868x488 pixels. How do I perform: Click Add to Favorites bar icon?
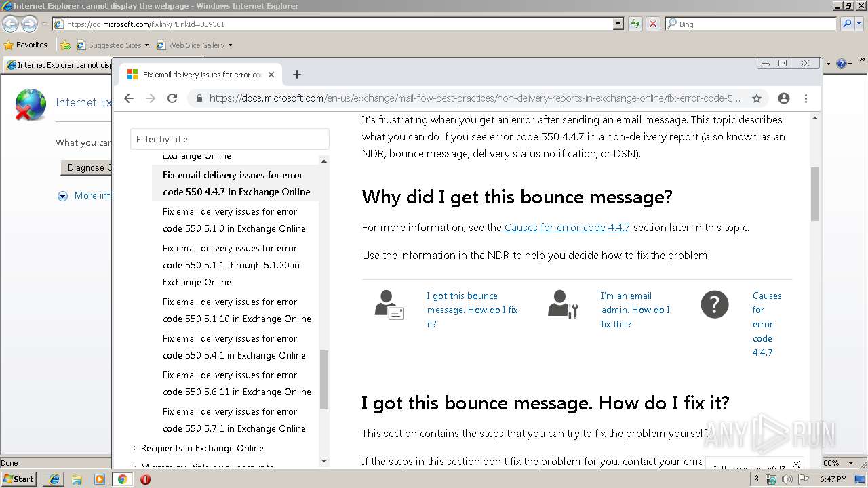(x=65, y=45)
